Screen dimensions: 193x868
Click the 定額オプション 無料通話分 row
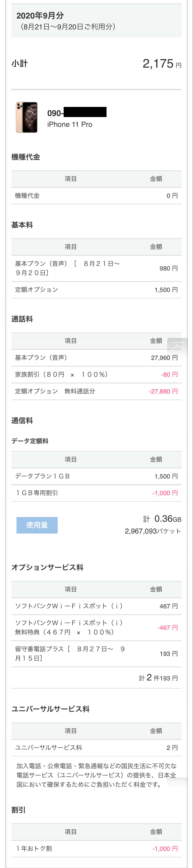point(96,391)
